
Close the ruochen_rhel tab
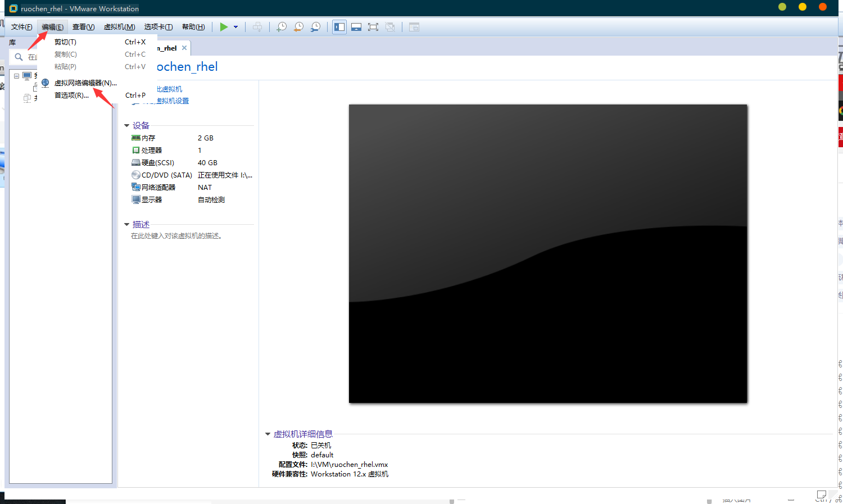pos(184,48)
